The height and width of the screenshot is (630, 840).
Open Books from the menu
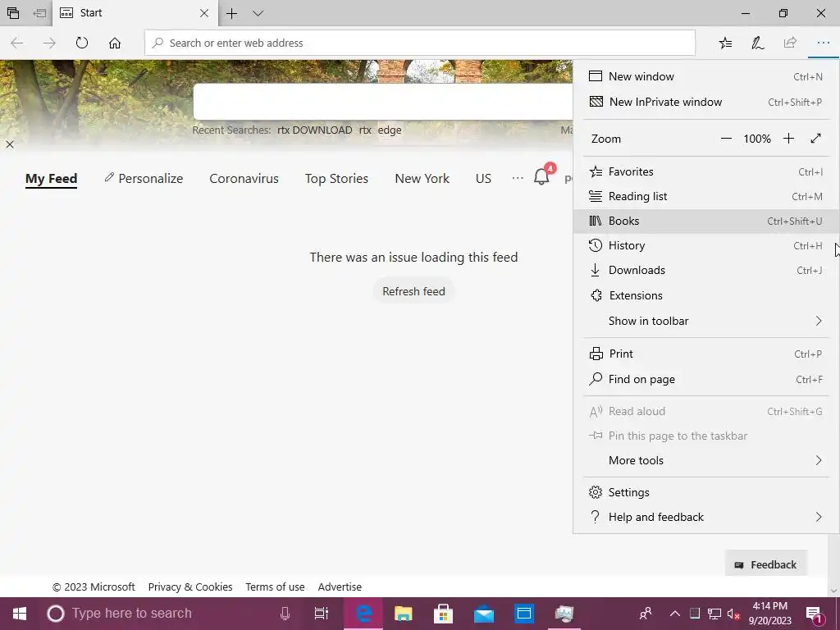[x=706, y=221]
